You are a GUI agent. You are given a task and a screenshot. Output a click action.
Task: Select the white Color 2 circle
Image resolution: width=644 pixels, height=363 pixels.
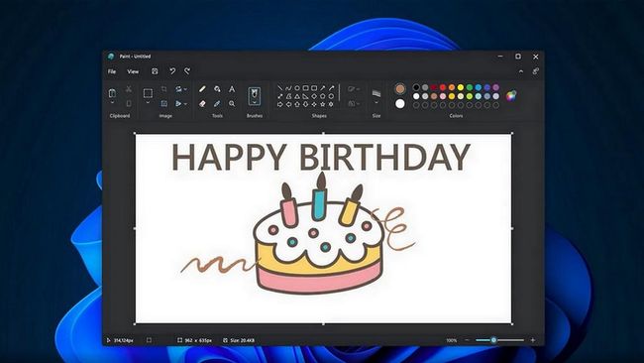400,103
